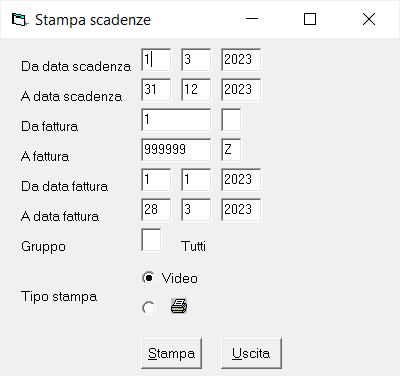The width and height of the screenshot is (400, 376).
Task: Focus the Da data scadenza month field
Action: click(196, 60)
